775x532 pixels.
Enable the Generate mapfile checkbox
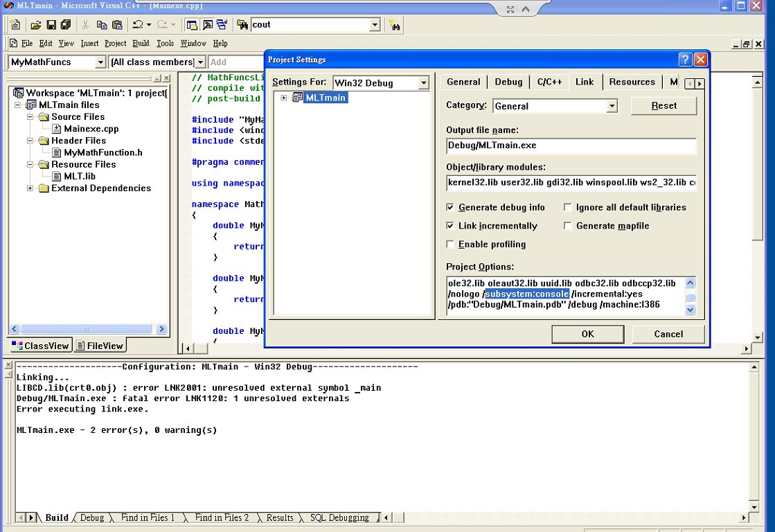coord(569,226)
